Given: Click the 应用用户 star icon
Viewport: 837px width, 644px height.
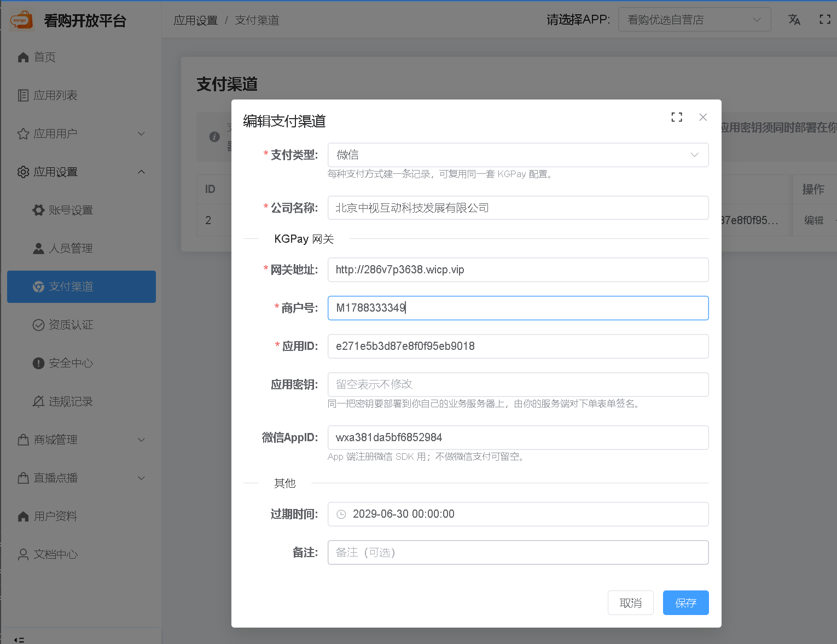Looking at the screenshot, I should pos(23,133).
